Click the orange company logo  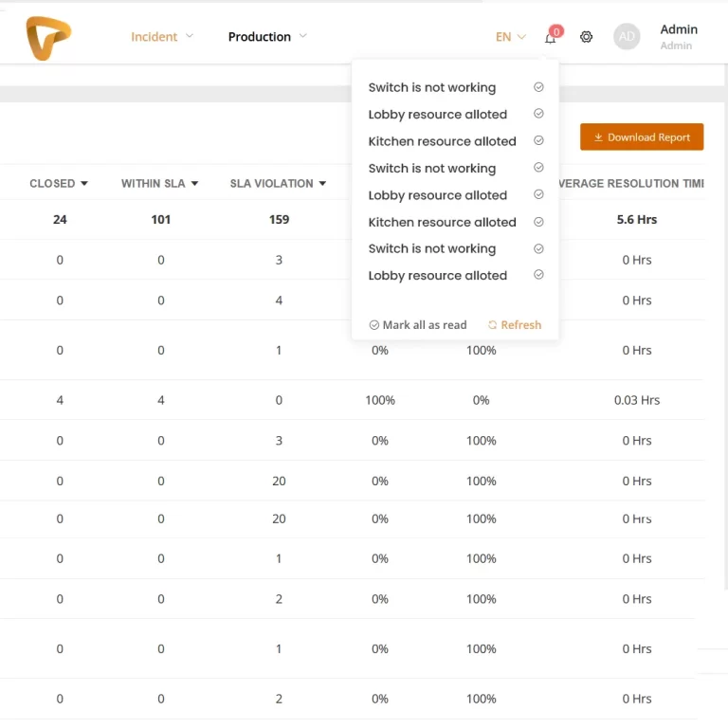coord(47,38)
